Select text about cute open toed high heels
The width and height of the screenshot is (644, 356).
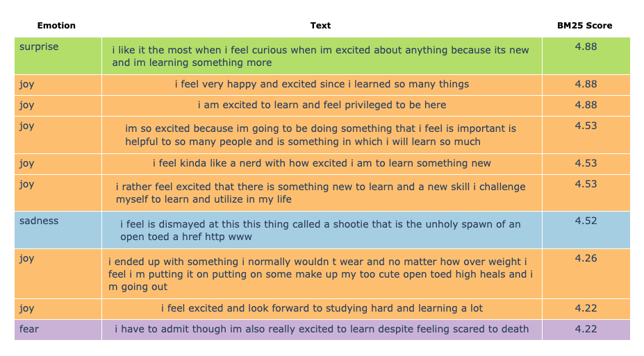coord(320,274)
